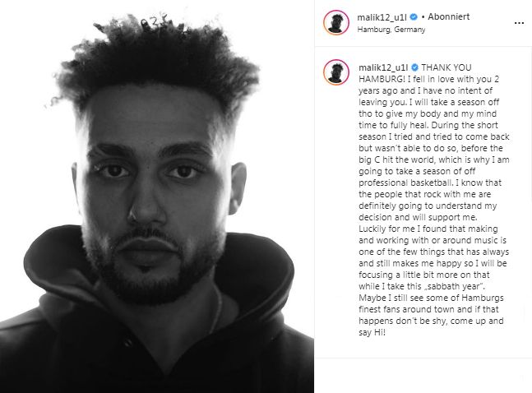The image size is (532, 393).
Task: Click the caption's profile avatar
Action: 336,72
